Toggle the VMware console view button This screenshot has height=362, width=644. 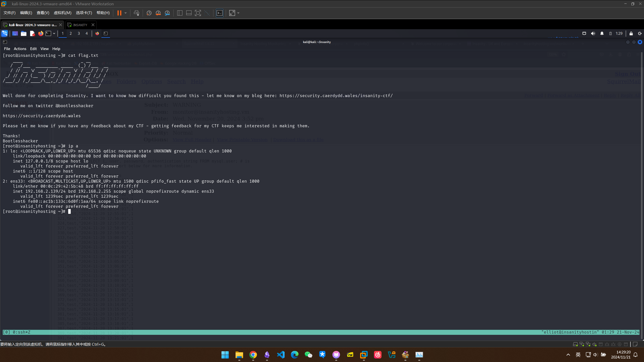(x=219, y=13)
